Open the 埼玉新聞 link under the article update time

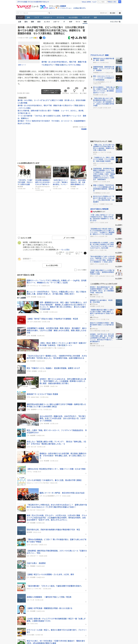tap(84, 129)
